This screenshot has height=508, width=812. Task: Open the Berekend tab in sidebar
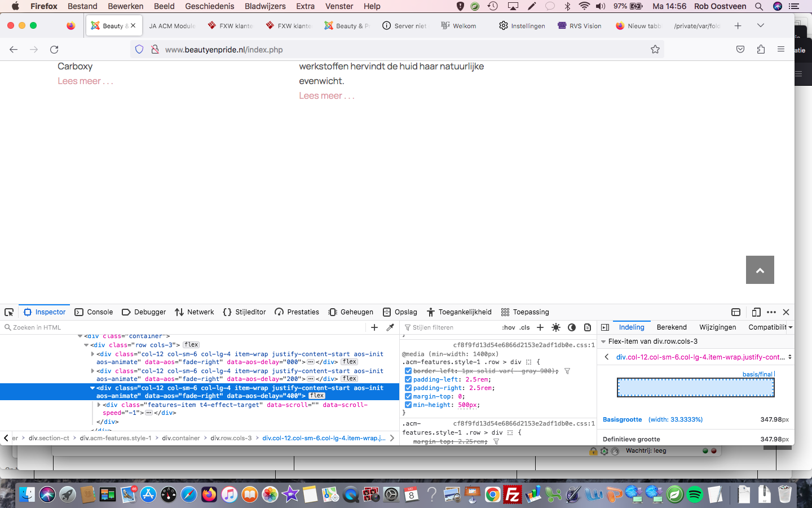click(671, 327)
